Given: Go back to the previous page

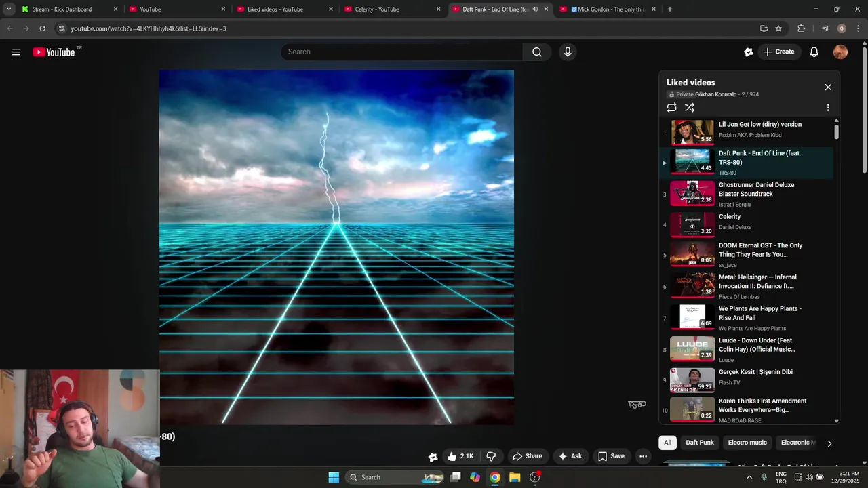Looking at the screenshot, I should point(9,28).
